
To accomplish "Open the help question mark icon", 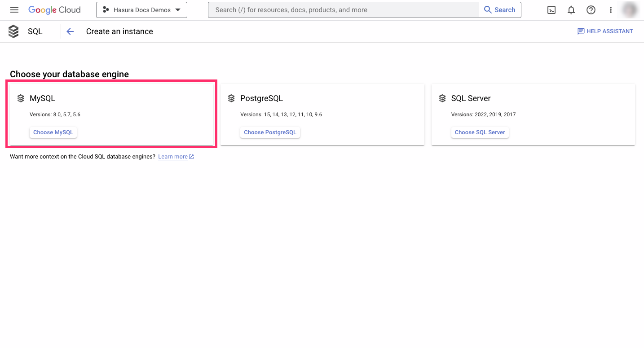I will click(591, 10).
